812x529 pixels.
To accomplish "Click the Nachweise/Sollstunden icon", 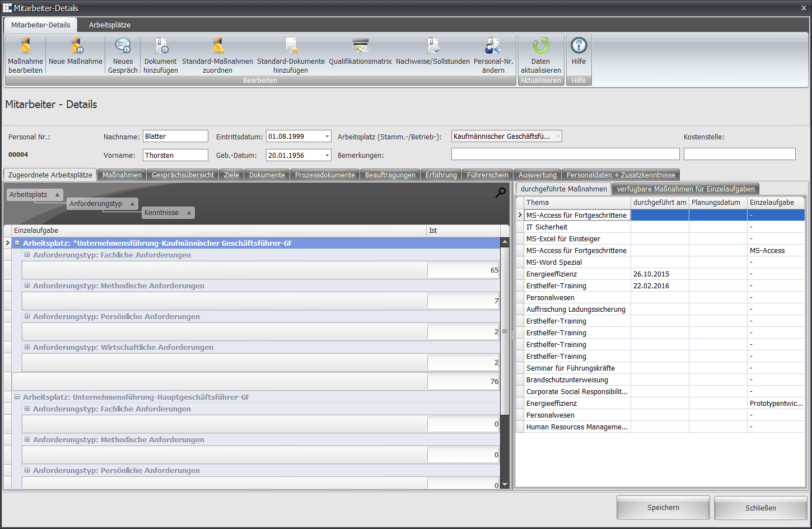I will (433, 46).
